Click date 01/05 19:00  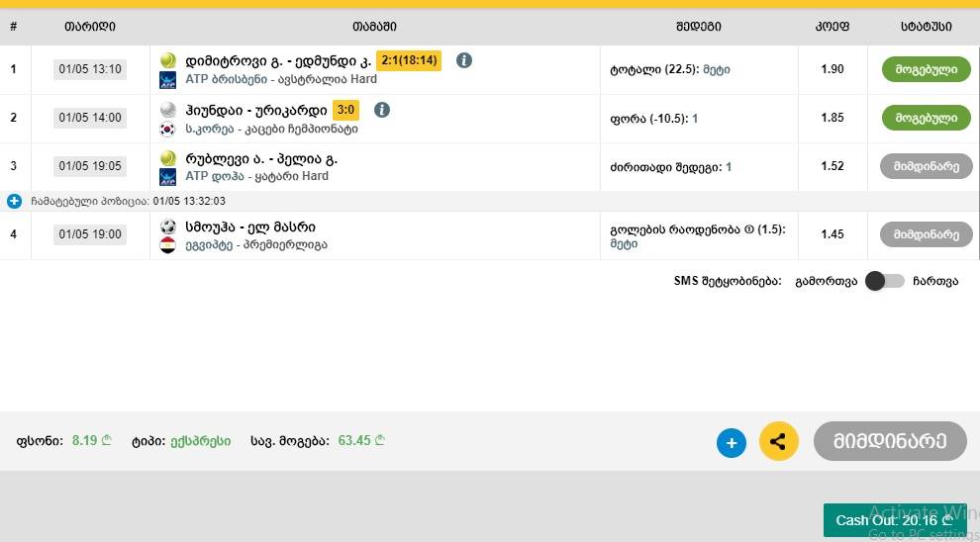[90, 234]
